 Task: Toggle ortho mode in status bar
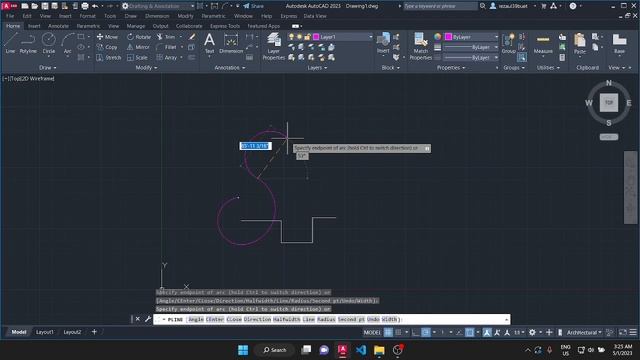point(416,332)
